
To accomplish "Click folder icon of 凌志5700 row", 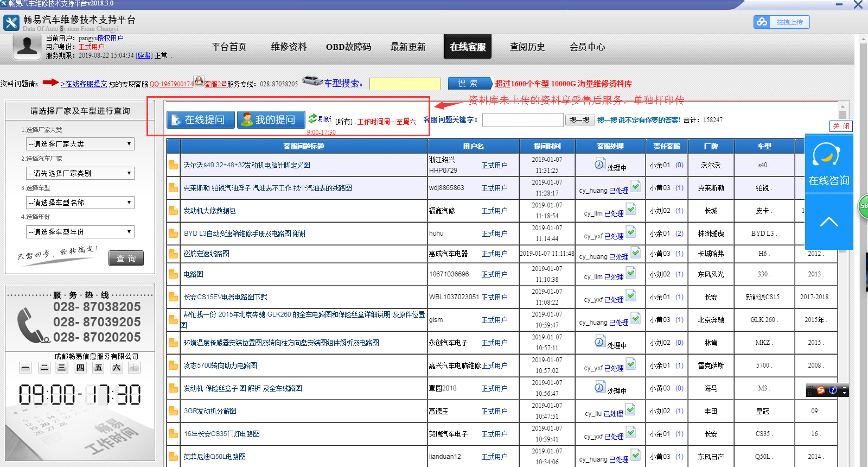I will click(173, 365).
